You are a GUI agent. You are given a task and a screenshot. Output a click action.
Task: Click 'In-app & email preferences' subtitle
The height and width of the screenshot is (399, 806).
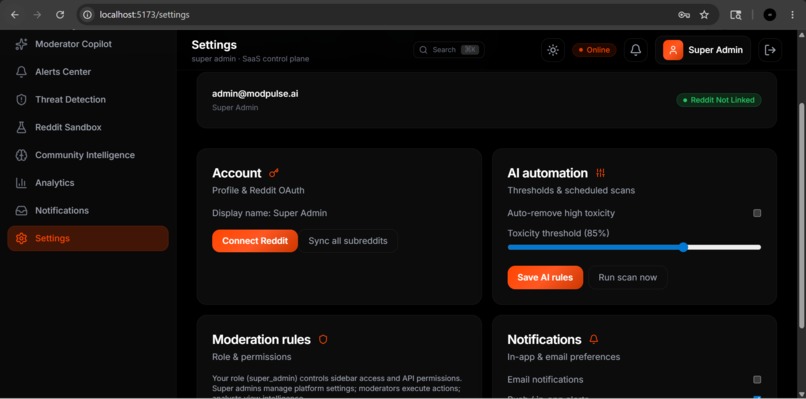[563, 357]
